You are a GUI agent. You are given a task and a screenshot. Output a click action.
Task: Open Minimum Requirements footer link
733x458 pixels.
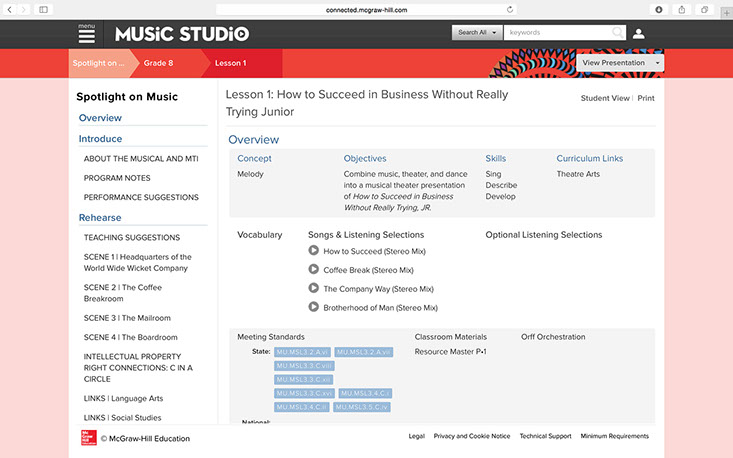tap(615, 436)
